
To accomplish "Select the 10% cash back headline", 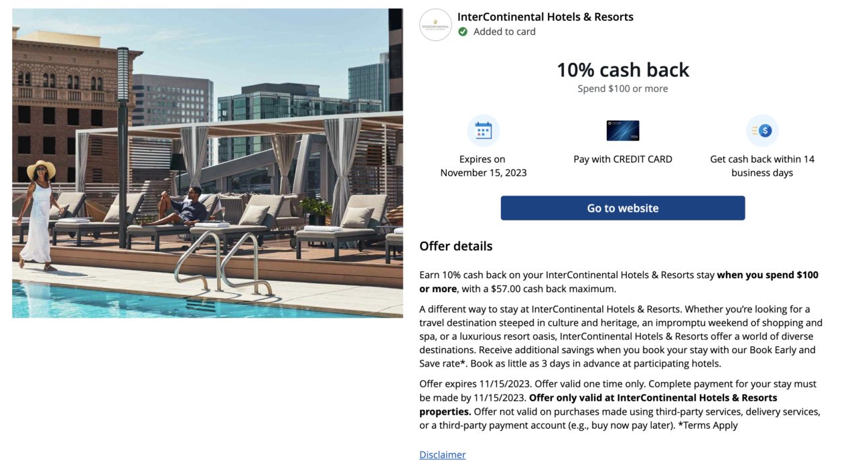I will point(623,70).
